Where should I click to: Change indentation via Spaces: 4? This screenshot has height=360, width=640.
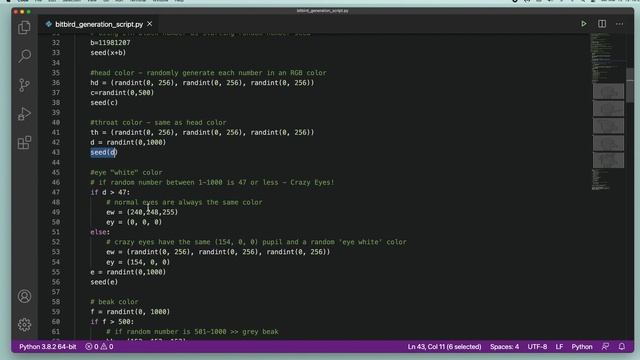(x=504, y=347)
